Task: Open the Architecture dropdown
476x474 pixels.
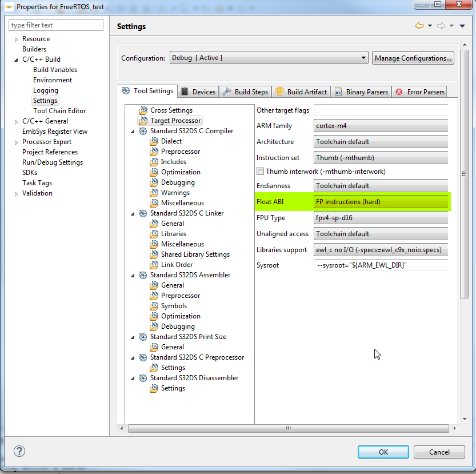Action: click(381, 142)
